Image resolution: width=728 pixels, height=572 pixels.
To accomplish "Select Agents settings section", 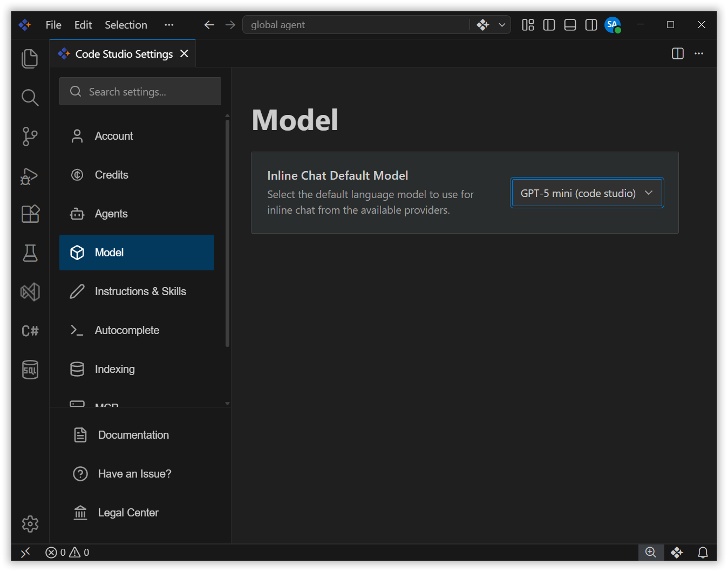I will (x=137, y=214).
